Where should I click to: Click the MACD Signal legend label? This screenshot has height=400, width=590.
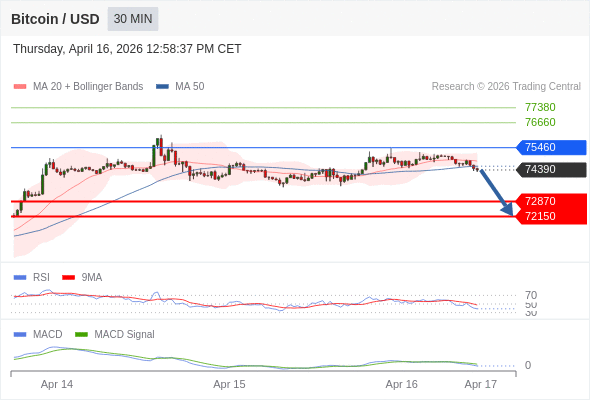point(124,335)
